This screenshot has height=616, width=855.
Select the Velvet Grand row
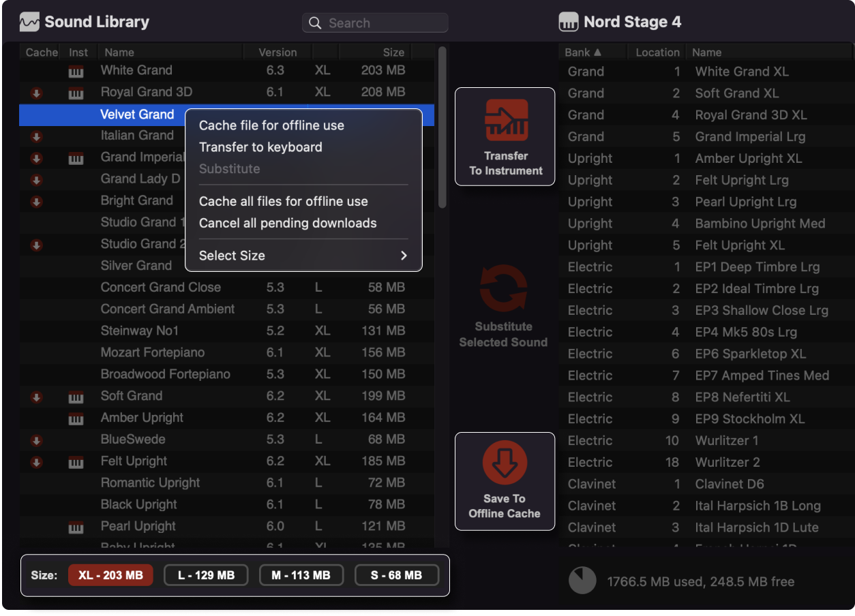coord(226,114)
